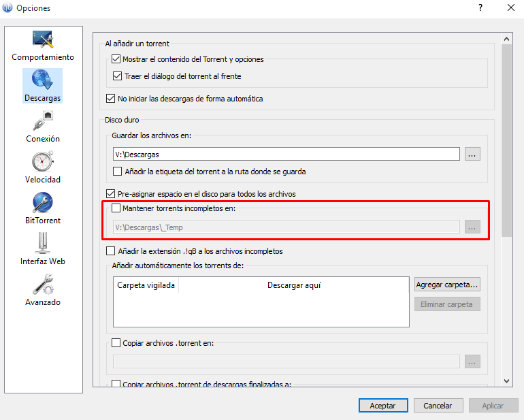The image size is (524, 420).
Task: Click the Descargar aquí column header
Action: point(294,285)
